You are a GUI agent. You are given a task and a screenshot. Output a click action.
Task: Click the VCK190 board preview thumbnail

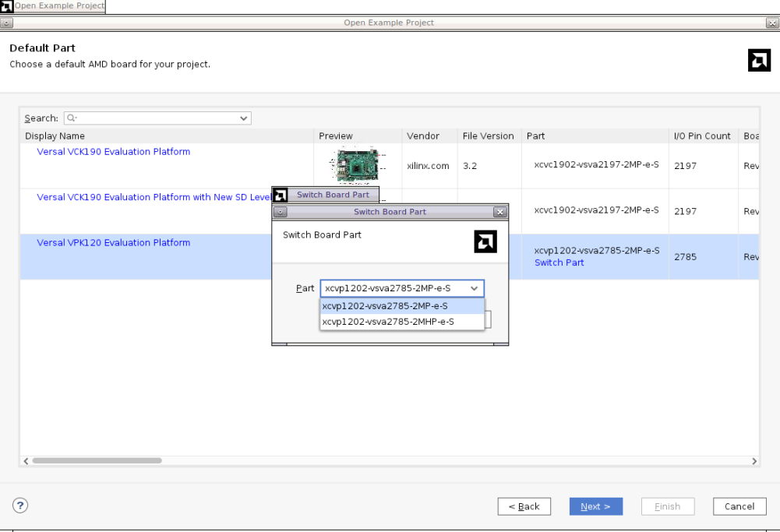tap(358, 165)
